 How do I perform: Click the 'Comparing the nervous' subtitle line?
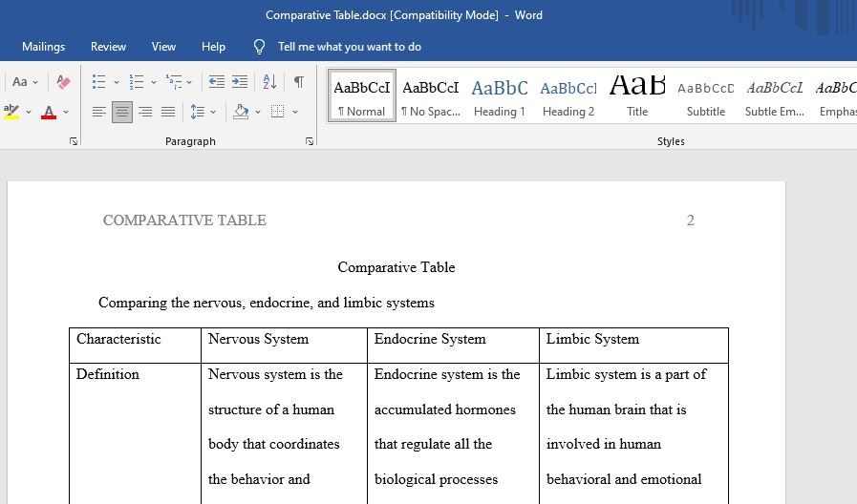click(267, 303)
